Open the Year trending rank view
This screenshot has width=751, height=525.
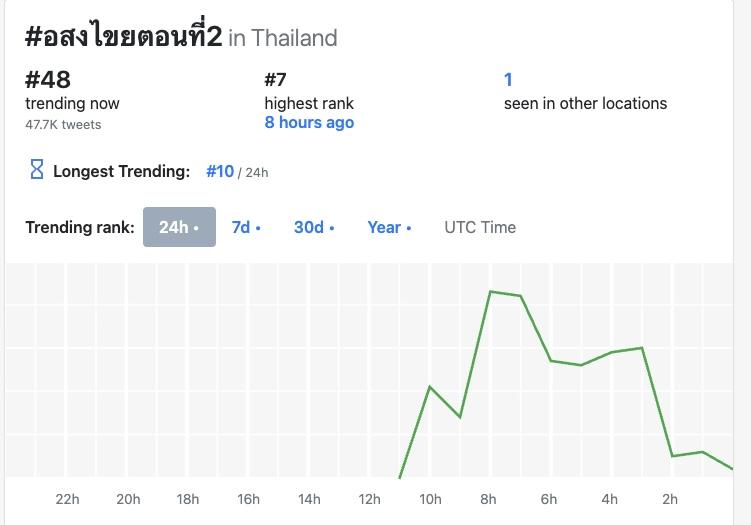pyautogui.click(x=389, y=227)
